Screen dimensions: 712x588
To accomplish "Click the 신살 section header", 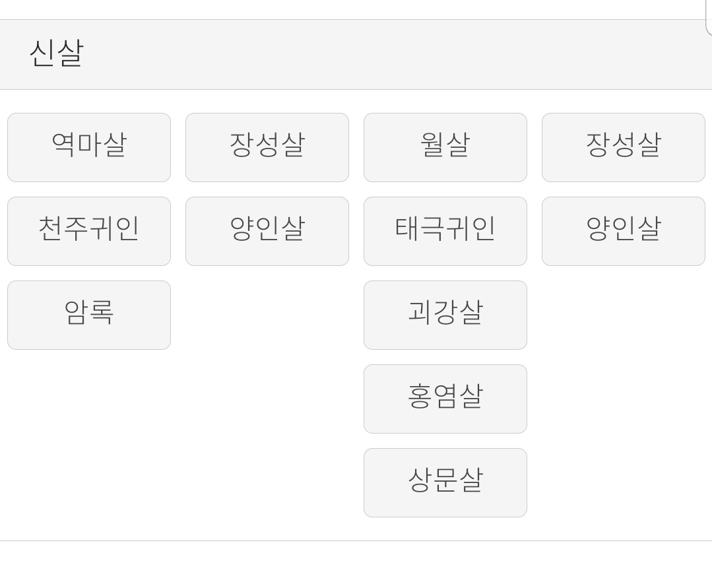I will pos(356,55).
